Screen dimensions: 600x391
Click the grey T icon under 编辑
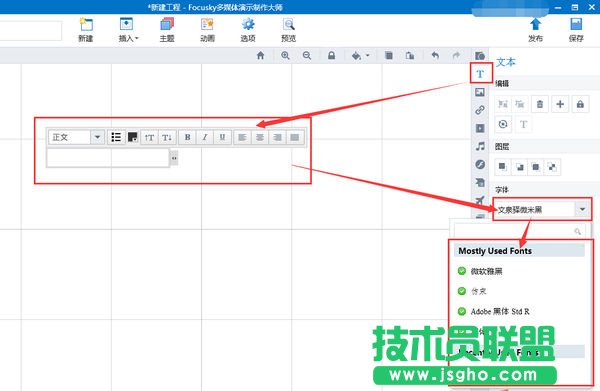pos(523,124)
